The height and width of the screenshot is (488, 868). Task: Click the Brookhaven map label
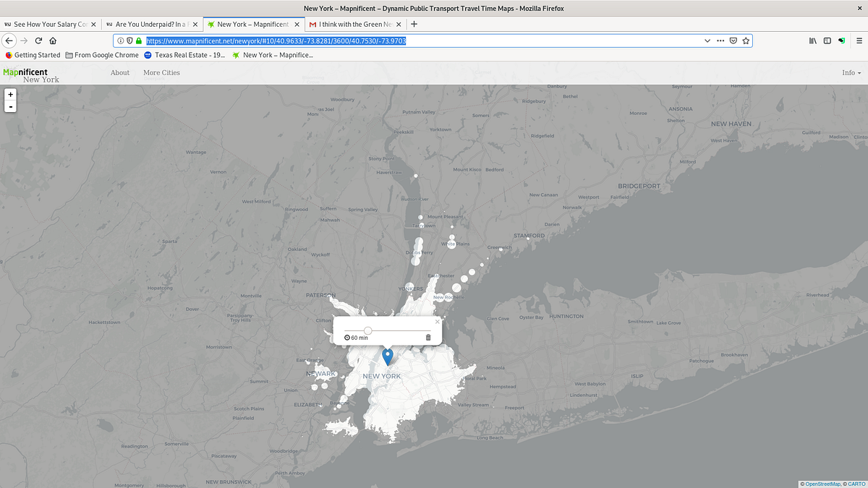tap(733, 354)
